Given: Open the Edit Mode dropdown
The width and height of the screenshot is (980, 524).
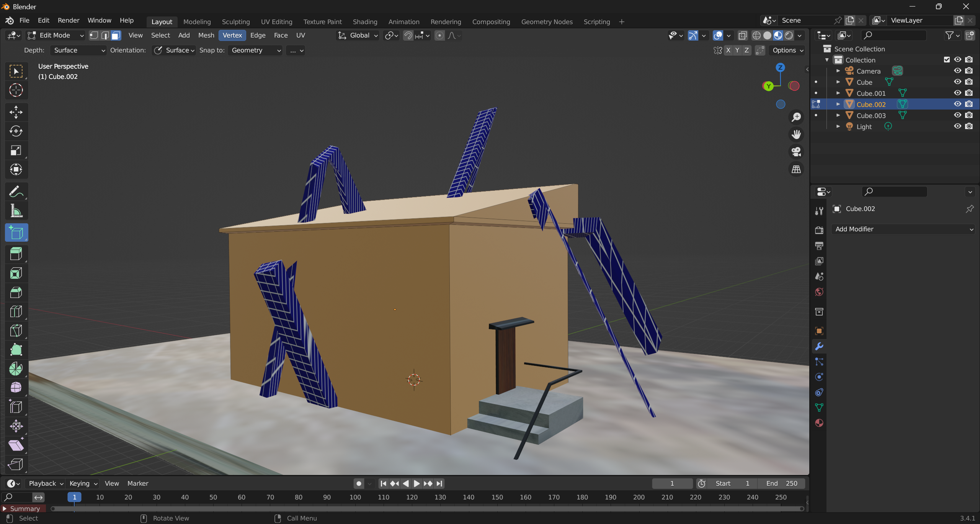Looking at the screenshot, I should point(56,36).
